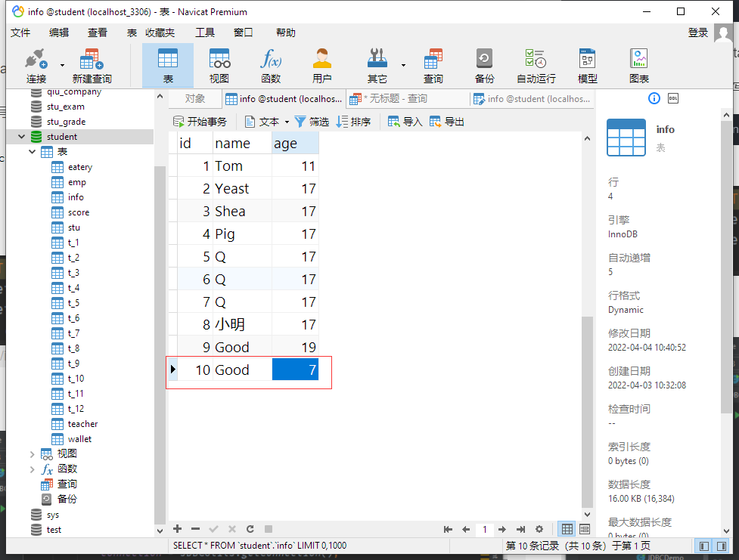Open the View (视图) toolbar icon
This screenshot has height=560, width=739.
(x=219, y=66)
